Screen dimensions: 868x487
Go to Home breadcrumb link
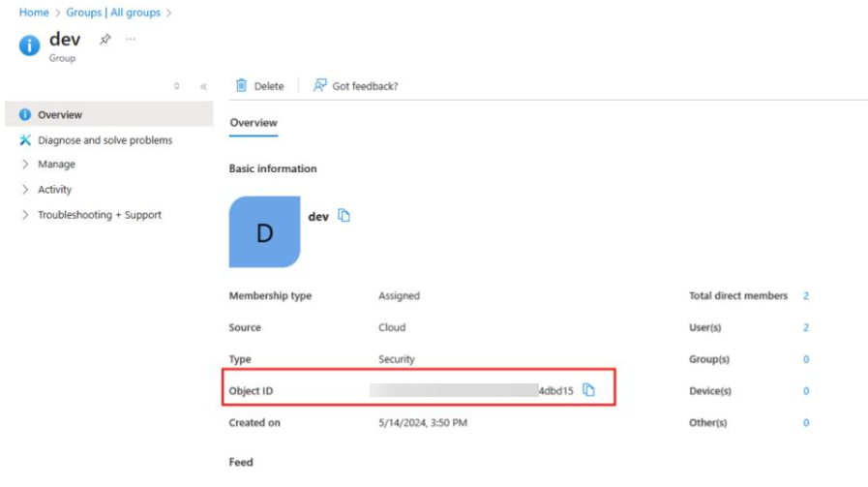point(34,13)
